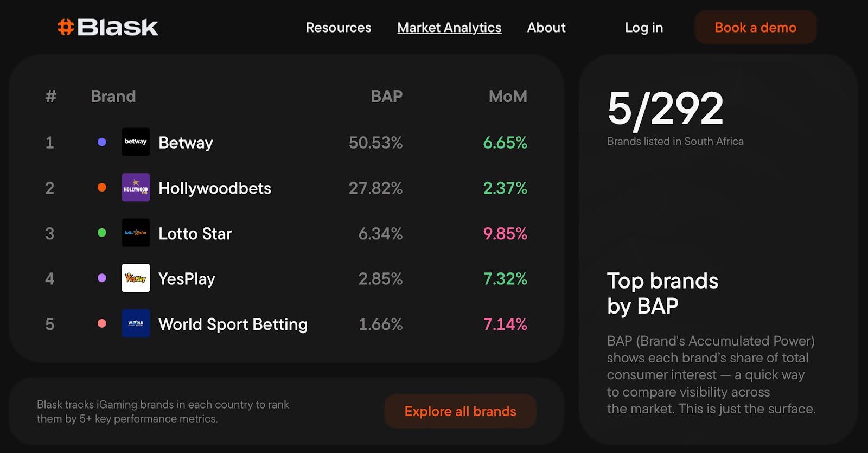The width and height of the screenshot is (868, 453).
Task: Select the Betway brand name
Action: [x=186, y=143]
